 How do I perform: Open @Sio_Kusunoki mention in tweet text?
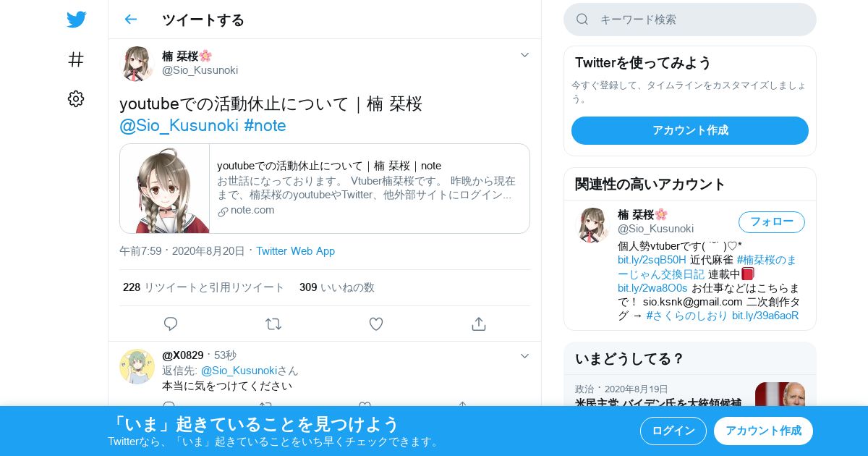coord(179,125)
